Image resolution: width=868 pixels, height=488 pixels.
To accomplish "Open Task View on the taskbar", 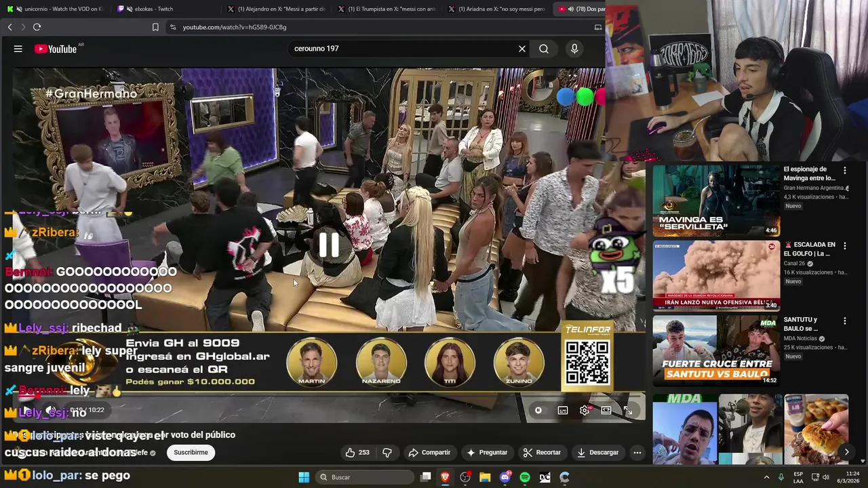I will [x=426, y=477].
